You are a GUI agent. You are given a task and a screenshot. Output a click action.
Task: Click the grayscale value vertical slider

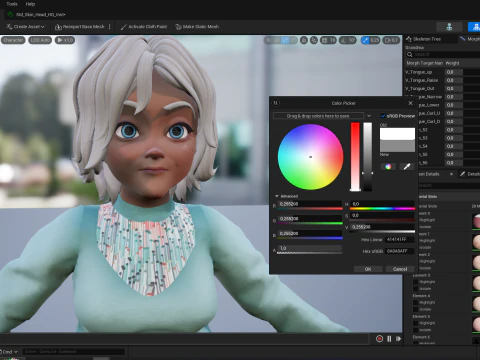367,156
